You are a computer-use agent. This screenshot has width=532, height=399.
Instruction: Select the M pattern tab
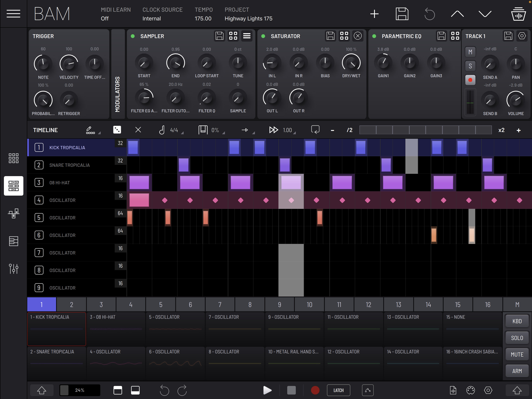point(517,305)
